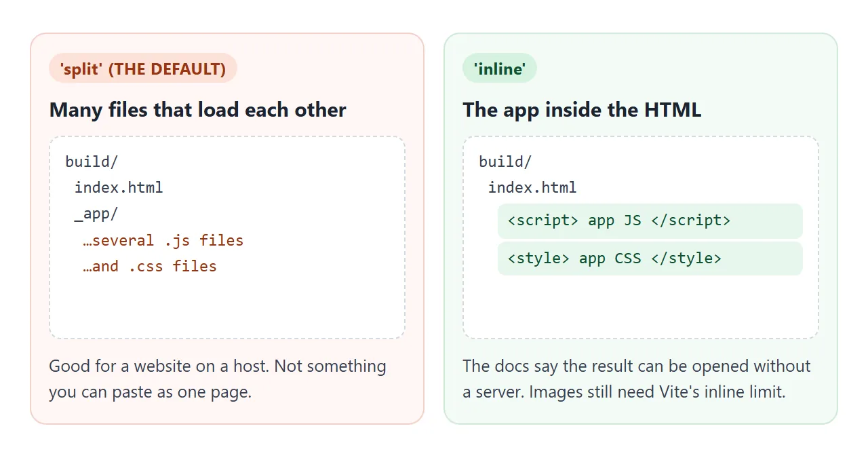Click the 'split' (THE DEFAULT) badge
The image size is (868, 460).
click(x=143, y=69)
